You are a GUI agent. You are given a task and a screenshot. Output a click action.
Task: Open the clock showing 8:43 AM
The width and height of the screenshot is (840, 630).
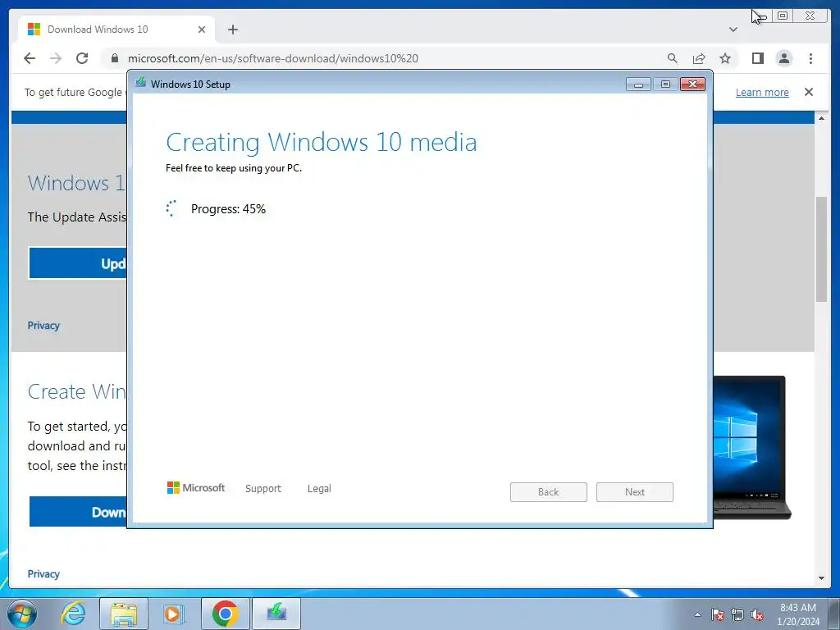click(x=798, y=614)
